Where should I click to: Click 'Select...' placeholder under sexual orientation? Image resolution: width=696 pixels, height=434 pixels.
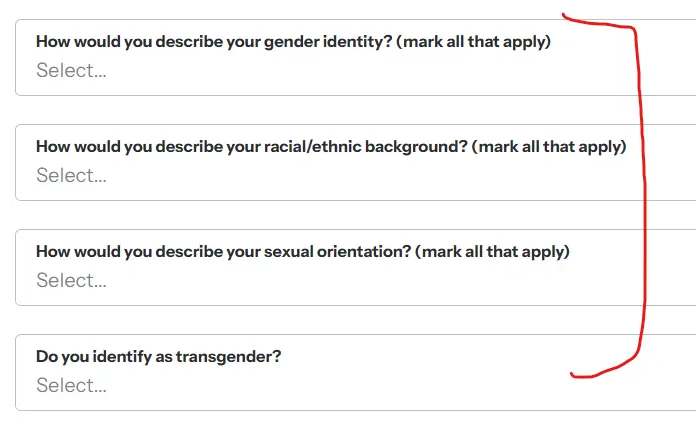71,280
